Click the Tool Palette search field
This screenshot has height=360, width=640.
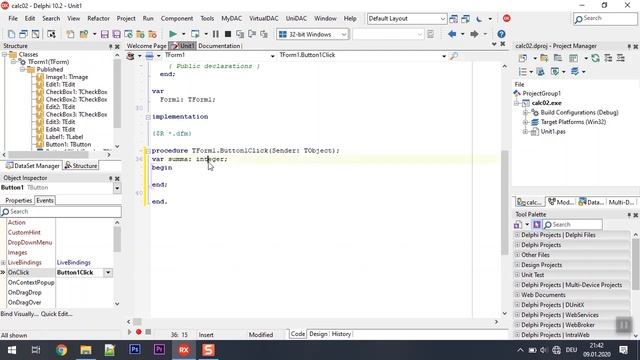tap(572, 224)
